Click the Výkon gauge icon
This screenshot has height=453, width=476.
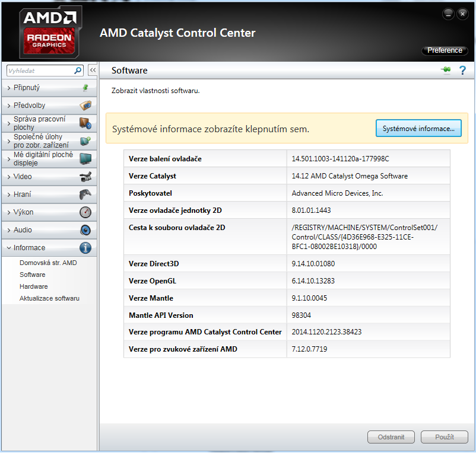tap(85, 212)
